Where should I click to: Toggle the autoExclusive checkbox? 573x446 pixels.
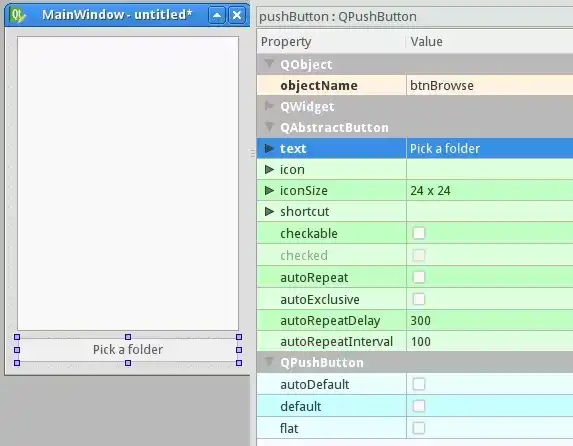(419, 299)
